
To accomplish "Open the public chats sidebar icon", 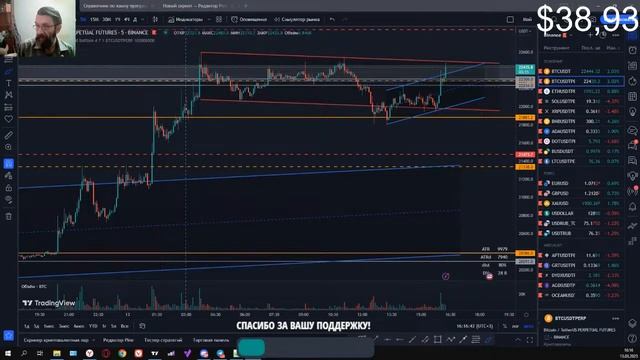I will pyautogui.click(x=632, y=131).
